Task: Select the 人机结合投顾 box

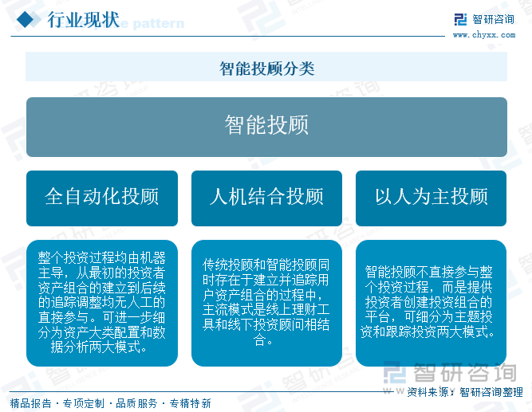Action: click(x=266, y=198)
